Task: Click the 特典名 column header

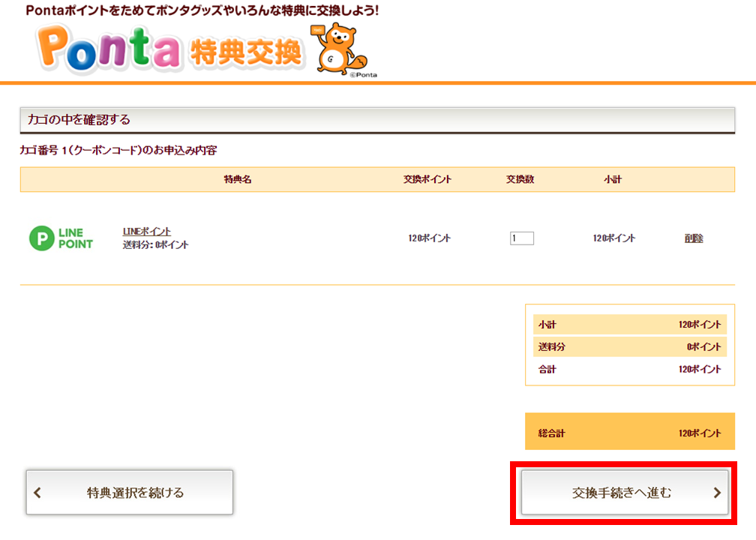Action: coord(238,179)
